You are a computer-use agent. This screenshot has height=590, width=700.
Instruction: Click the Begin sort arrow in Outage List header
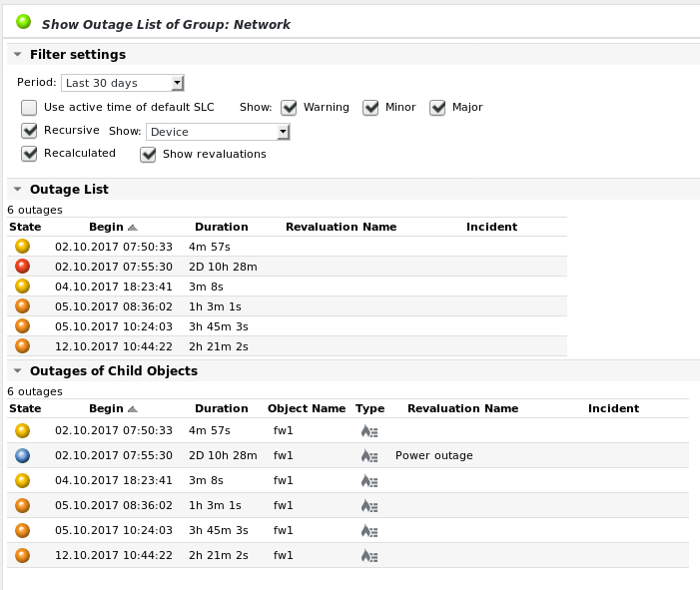click(x=133, y=228)
